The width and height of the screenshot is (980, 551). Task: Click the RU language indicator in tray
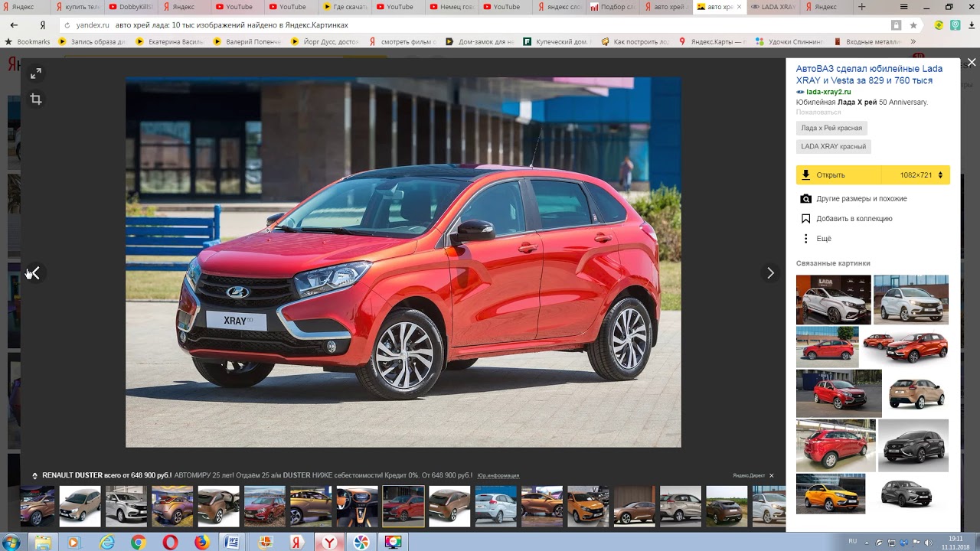click(853, 541)
